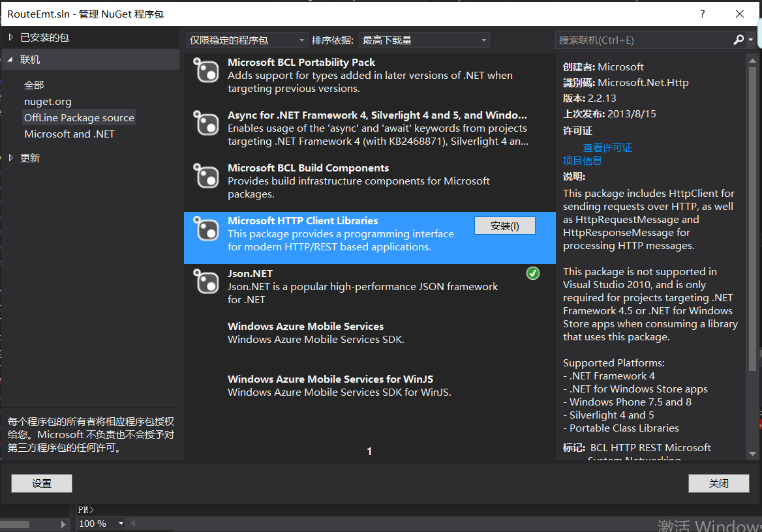Click the Microsoft BCL Portability Pack package icon
The image size is (762, 532).
pyautogui.click(x=206, y=70)
